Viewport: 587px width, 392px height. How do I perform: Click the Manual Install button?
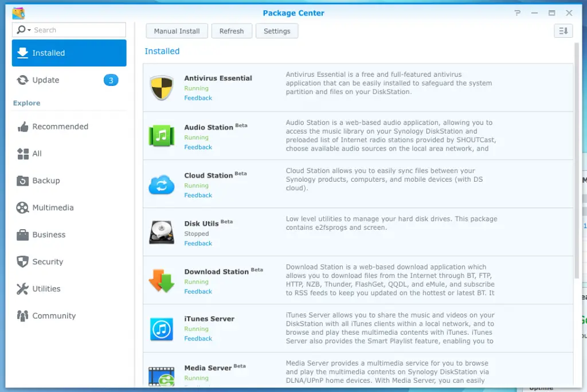(177, 31)
